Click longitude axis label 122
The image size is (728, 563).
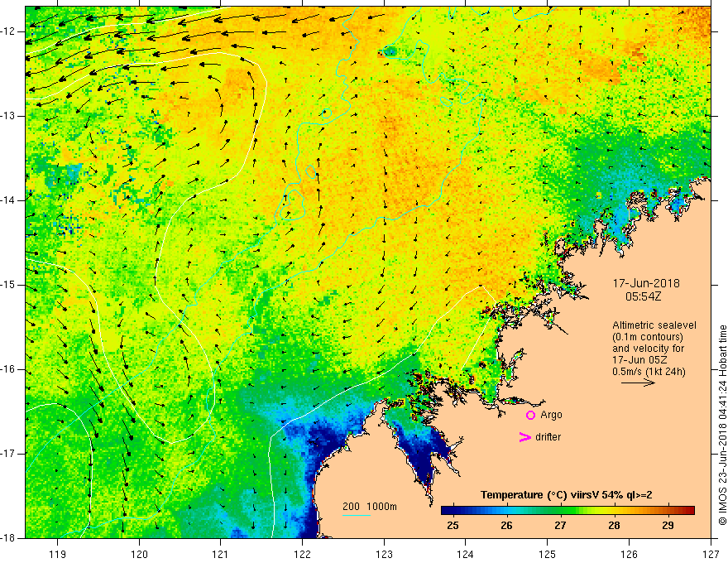pyautogui.click(x=302, y=554)
